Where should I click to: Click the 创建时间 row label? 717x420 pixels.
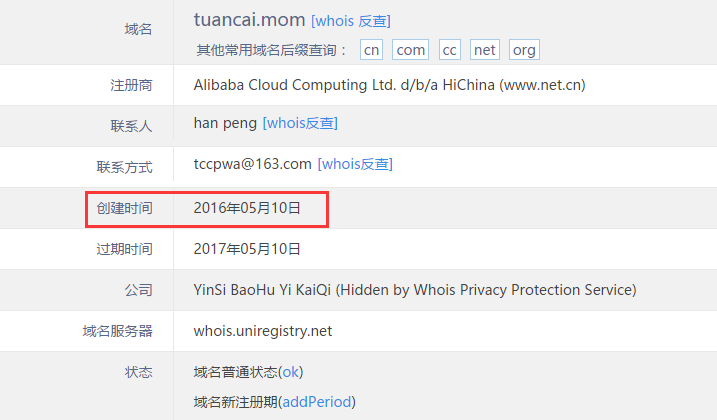click(124, 208)
